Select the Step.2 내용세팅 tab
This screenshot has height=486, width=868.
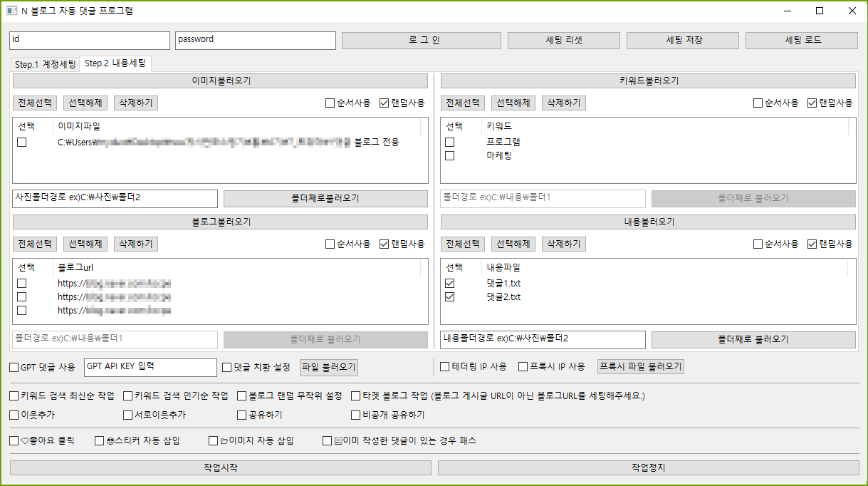(115, 63)
